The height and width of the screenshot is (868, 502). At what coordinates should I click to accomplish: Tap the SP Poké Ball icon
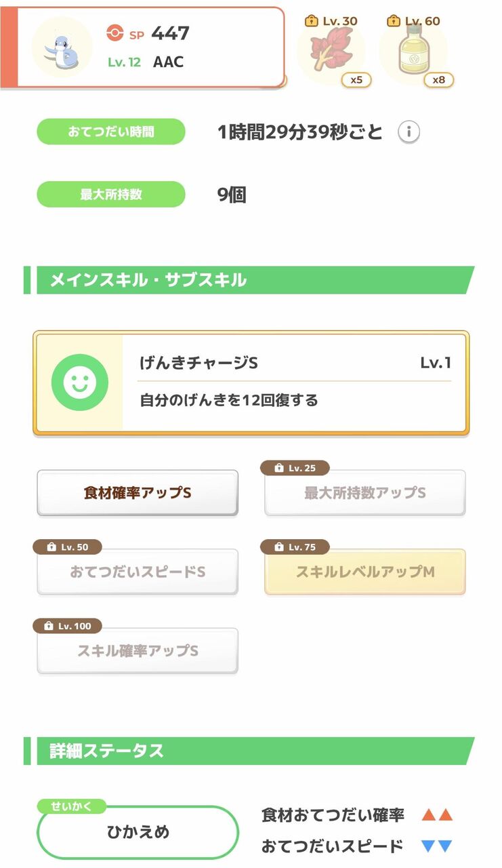coord(115,33)
